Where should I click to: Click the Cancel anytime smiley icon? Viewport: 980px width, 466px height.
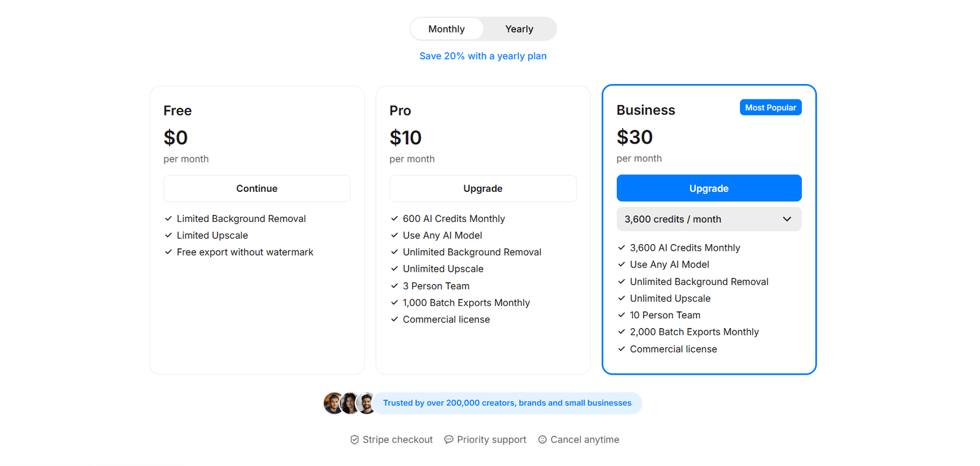point(543,440)
